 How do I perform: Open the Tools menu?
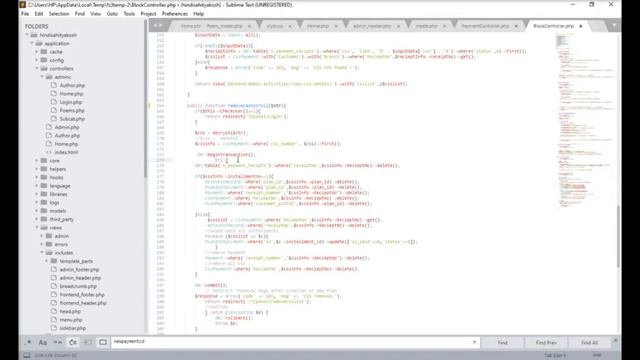[129, 14]
